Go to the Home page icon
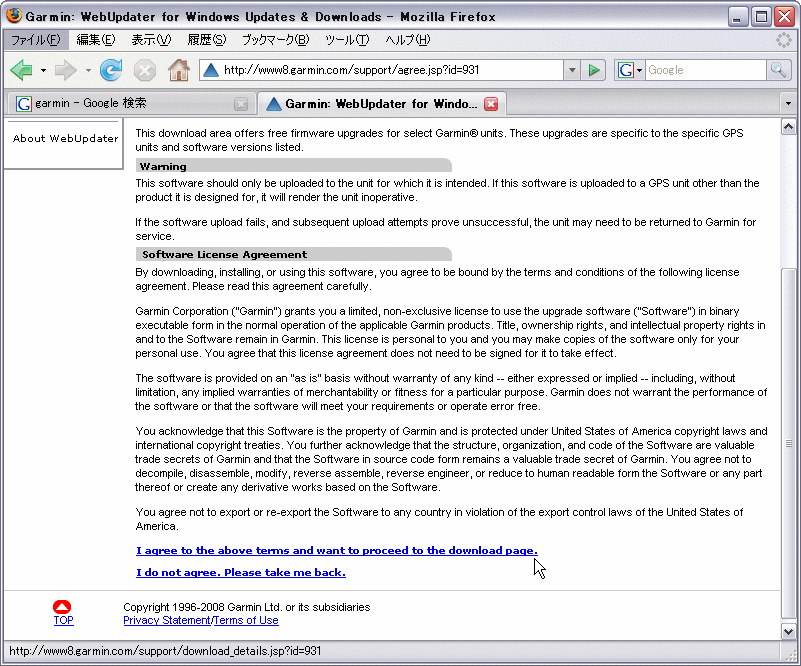This screenshot has height=666, width=801. pyautogui.click(x=179, y=70)
